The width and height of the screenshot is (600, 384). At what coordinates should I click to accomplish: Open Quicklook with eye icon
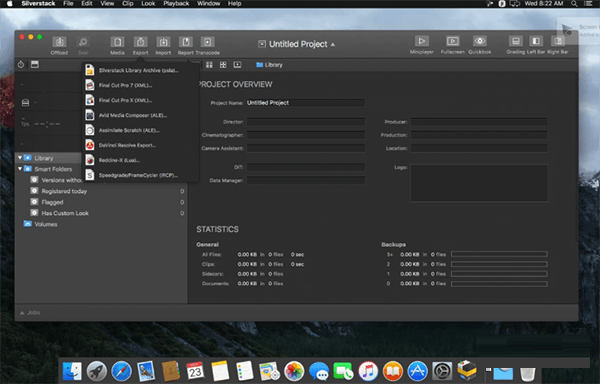(x=479, y=41)
